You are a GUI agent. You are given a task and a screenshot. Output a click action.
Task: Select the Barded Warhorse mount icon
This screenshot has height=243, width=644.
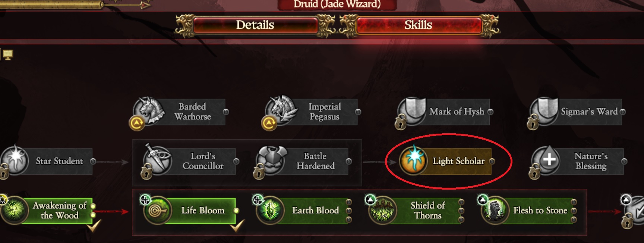149,111
